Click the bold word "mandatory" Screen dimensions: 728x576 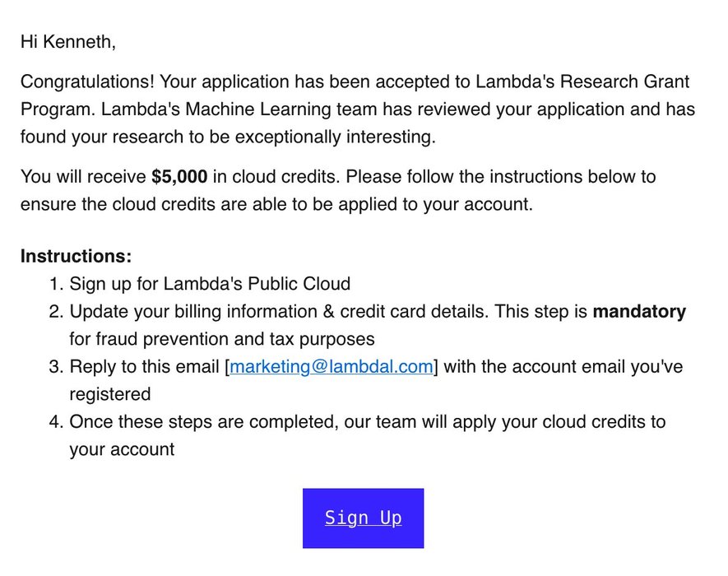pos(639,312)
